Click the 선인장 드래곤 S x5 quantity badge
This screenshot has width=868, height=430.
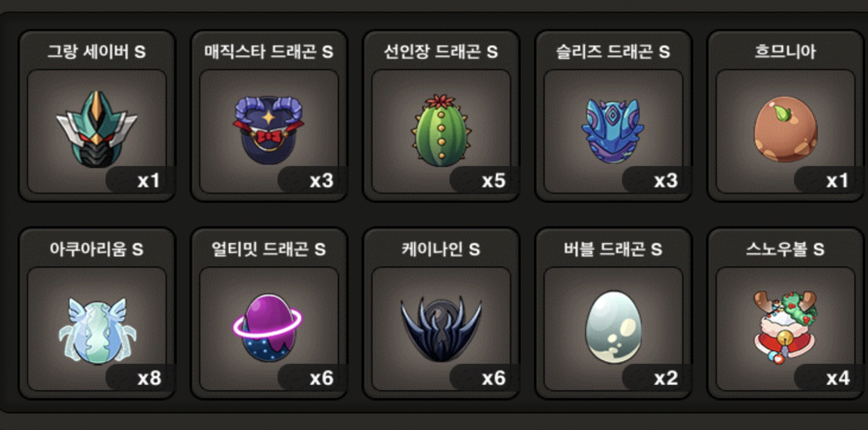click(484, 181)
